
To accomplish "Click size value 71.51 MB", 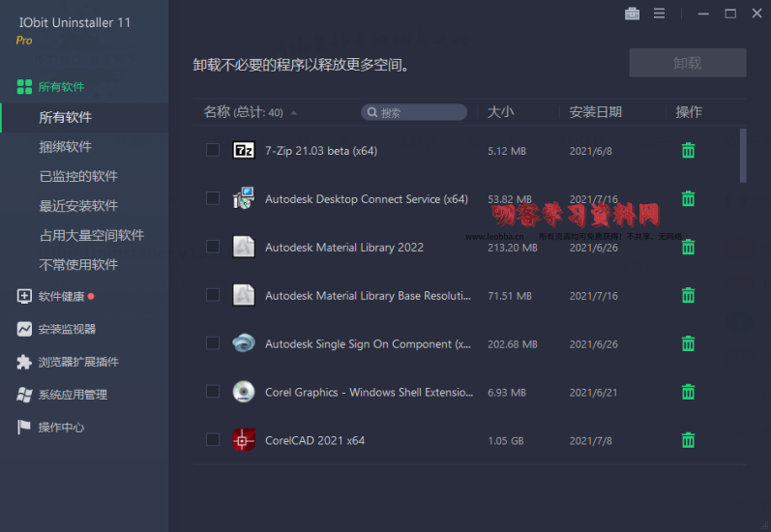I will [510, 296].
